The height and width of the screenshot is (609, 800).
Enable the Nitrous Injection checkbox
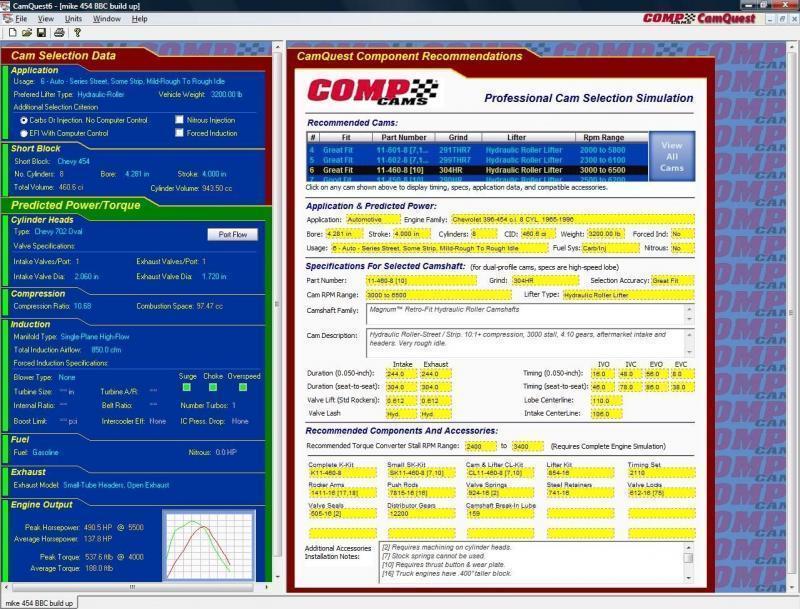[x=179, y=120]
